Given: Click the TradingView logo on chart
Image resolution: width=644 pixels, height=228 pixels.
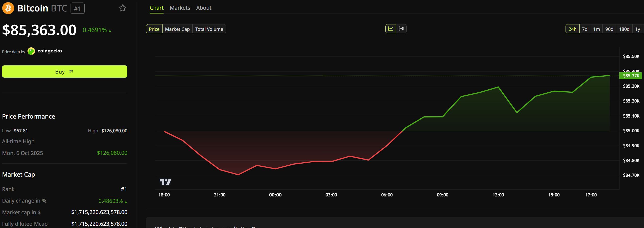Looking at the screenshot, I should (165, 182).
